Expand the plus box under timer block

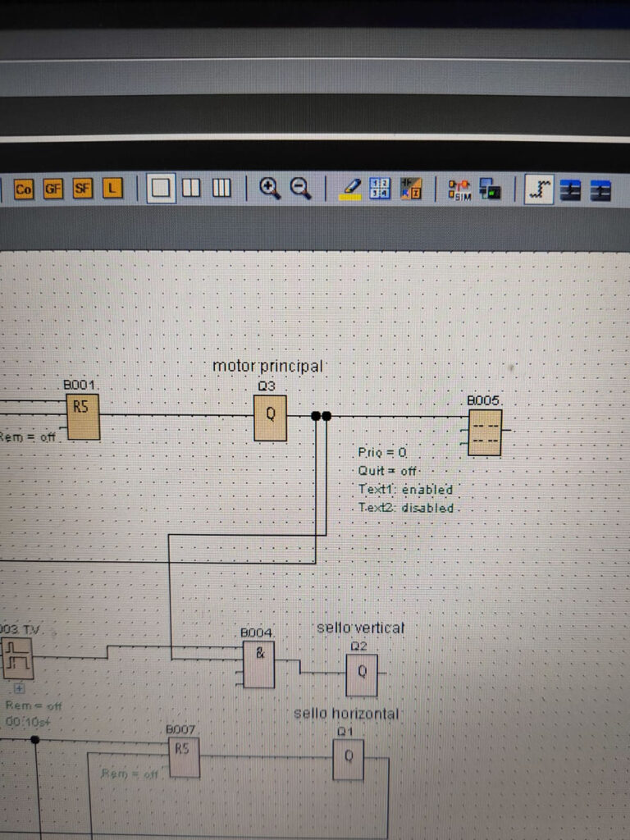pos(19,689)
